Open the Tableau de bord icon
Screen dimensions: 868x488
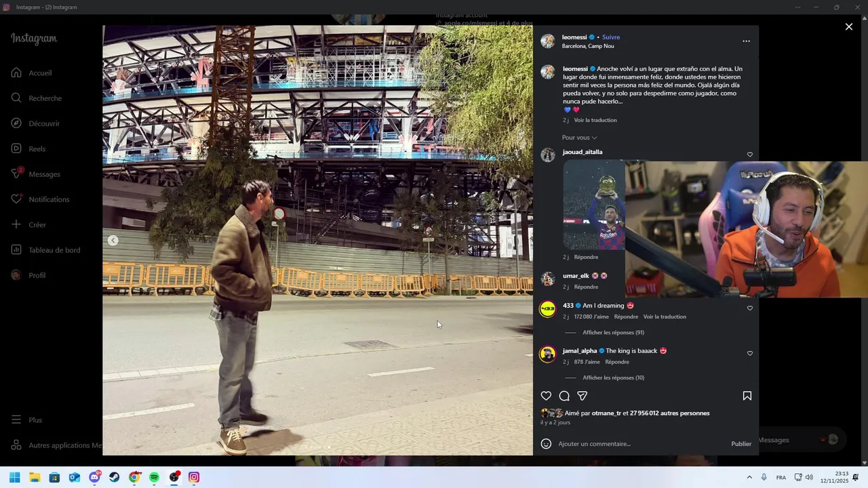(x=16, y=249)
